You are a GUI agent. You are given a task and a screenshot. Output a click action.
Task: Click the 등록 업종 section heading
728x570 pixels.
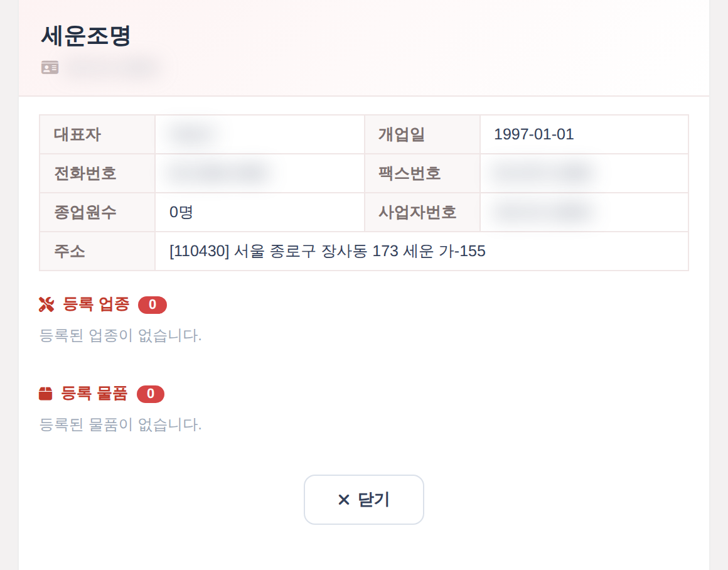click(x=96, y=304)
